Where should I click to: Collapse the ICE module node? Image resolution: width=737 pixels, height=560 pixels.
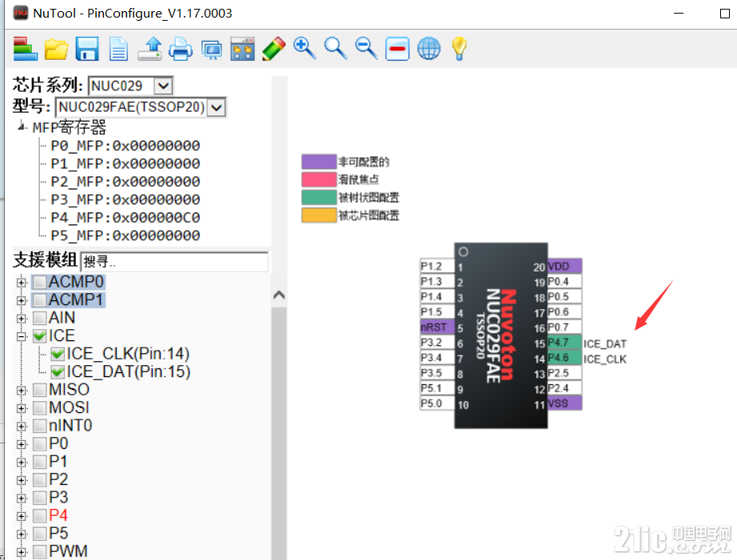(21, 336)
